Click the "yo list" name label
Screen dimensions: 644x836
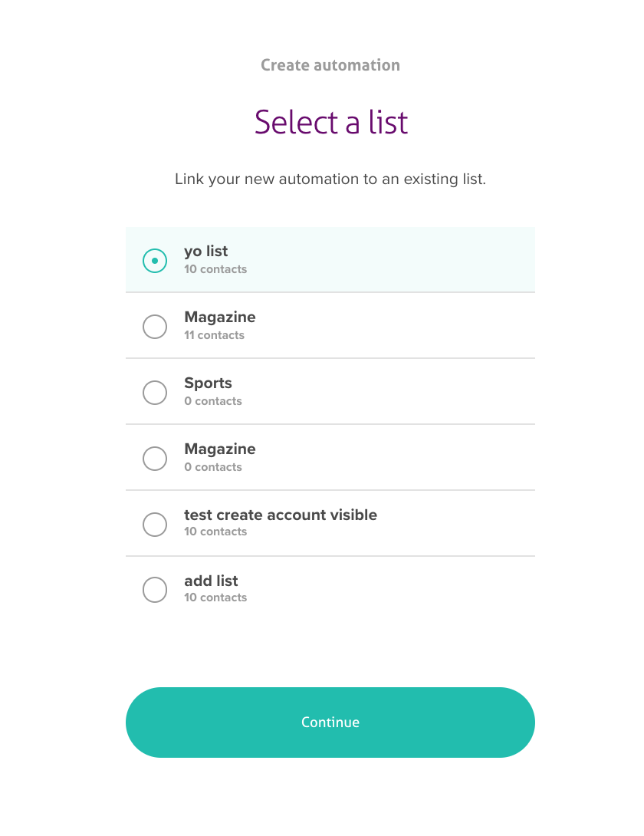pos(206,251)
